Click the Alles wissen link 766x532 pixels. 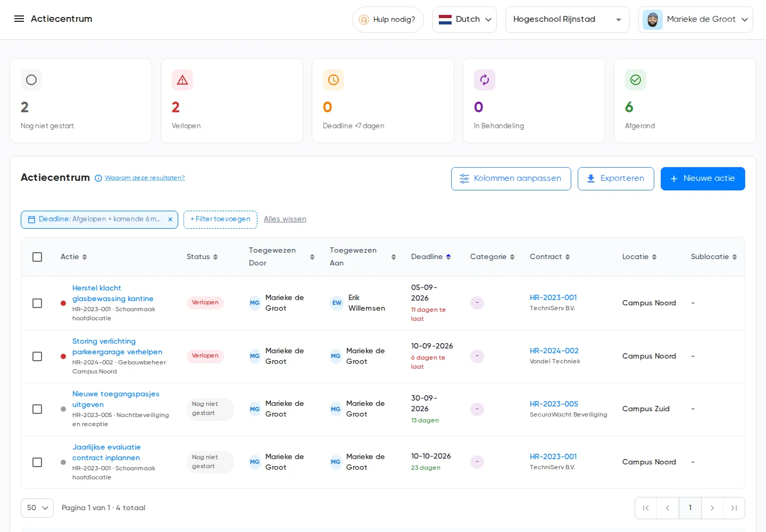click(285, 219)
